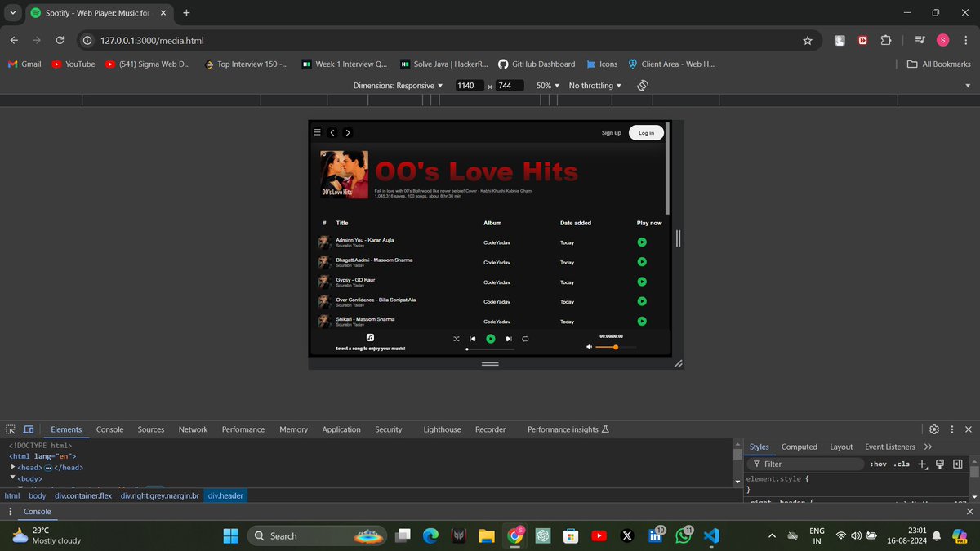Expand the head element in DOM tree
The height and width of the screenshot is (551, 980).
click(13, 467)
